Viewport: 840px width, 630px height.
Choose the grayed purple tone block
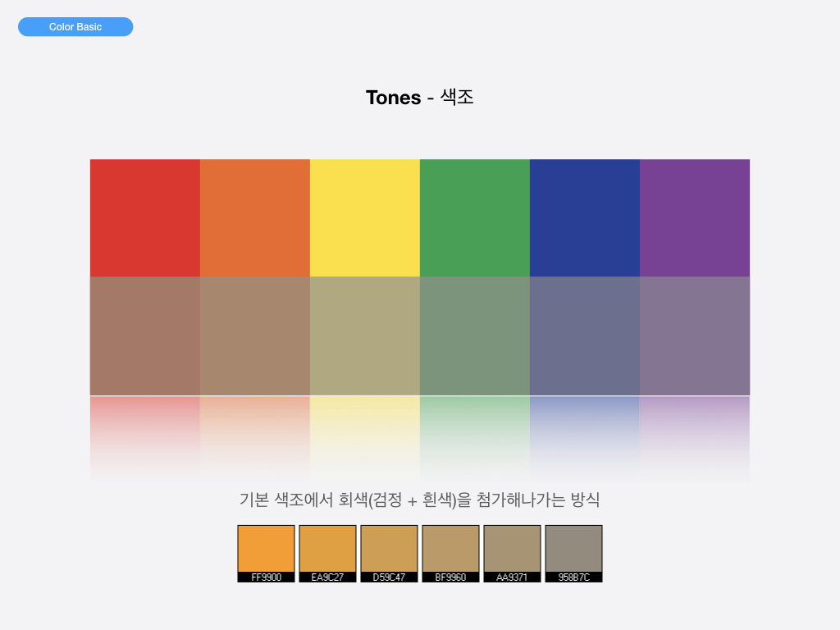pos(694,336)
